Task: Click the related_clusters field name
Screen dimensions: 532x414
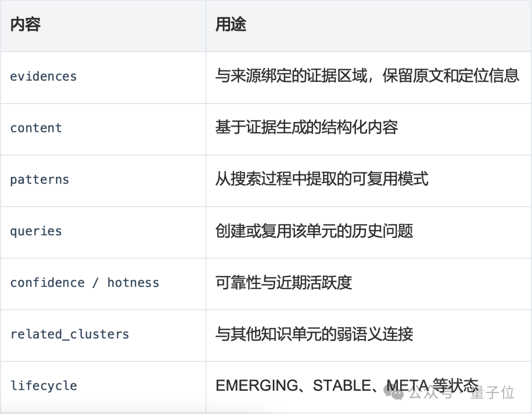Action: (x=69, y=334)
